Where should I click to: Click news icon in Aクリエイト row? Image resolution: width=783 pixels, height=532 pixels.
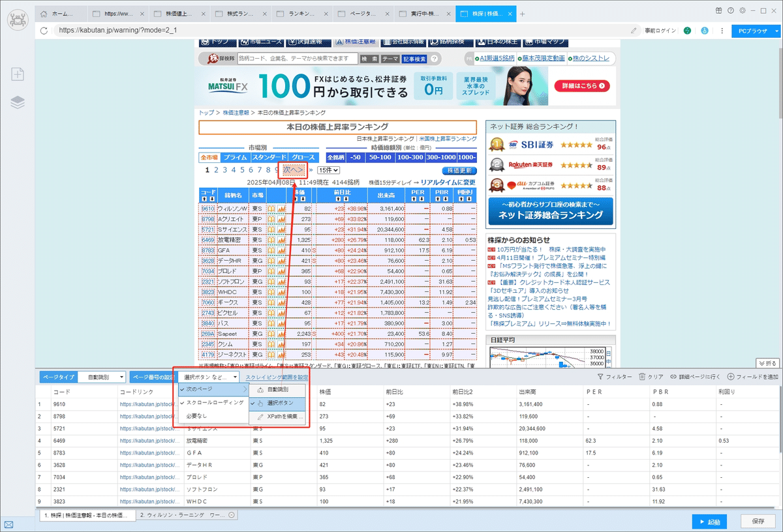coord(271,219)
